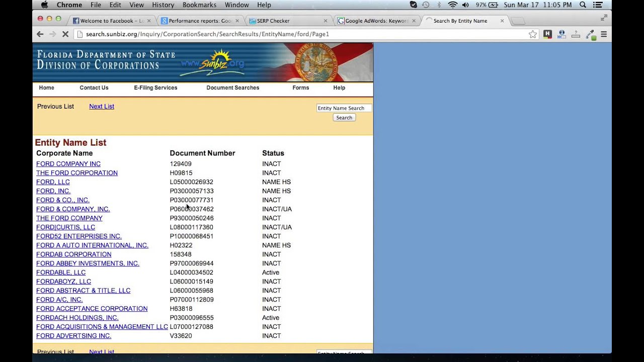644x362 pixels.
Task: Open FORD A AUTO INTERNATIONAL, INC. link
Action: point(92,245)
